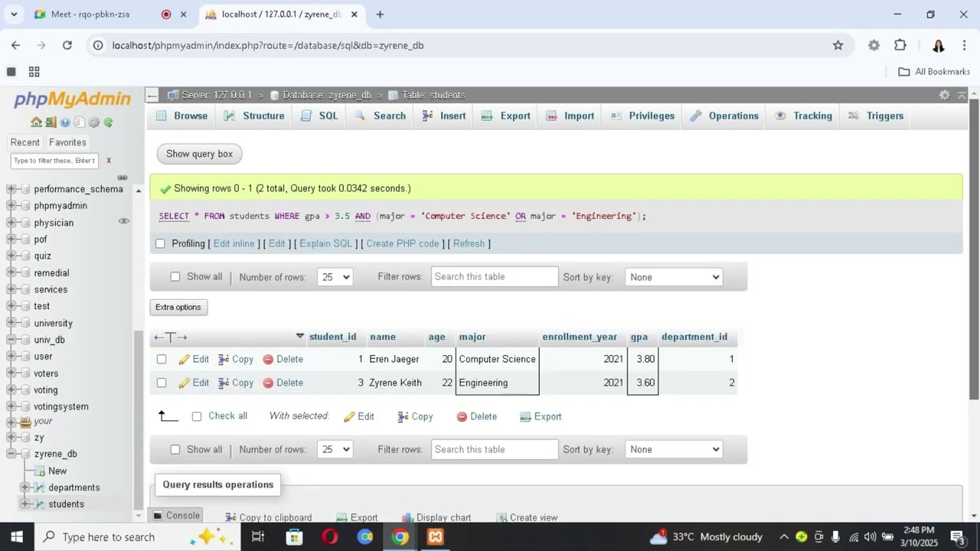
Task: Clear the database filter with red X
Action: click(x=109, y=161)
